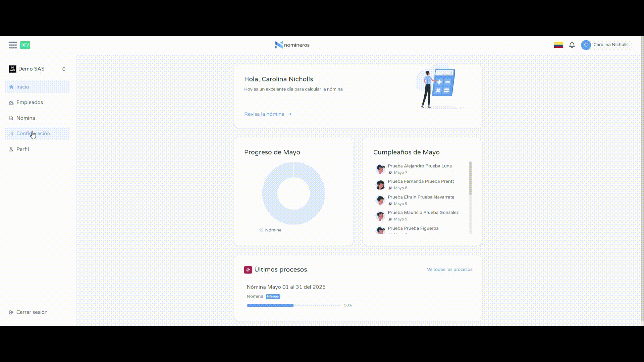Open Ve todos los procesos link
This screenshot has width=644, height=362.
point(449,269)
